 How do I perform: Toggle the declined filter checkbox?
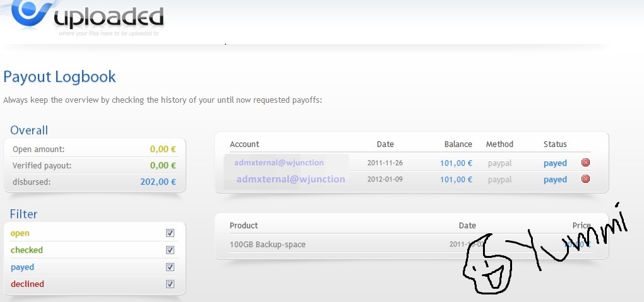[x=170, y=284]
